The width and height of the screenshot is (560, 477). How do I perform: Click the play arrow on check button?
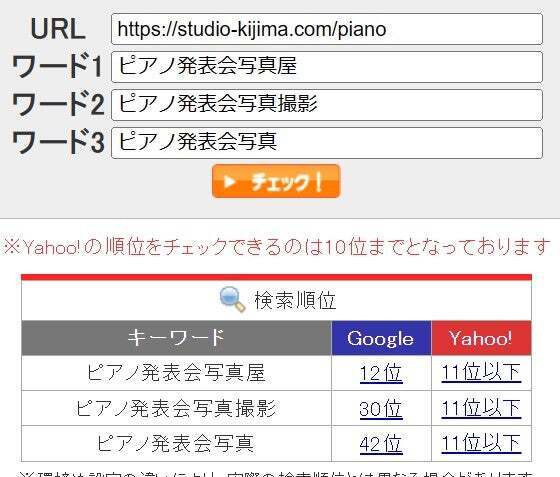pos(229,182)
